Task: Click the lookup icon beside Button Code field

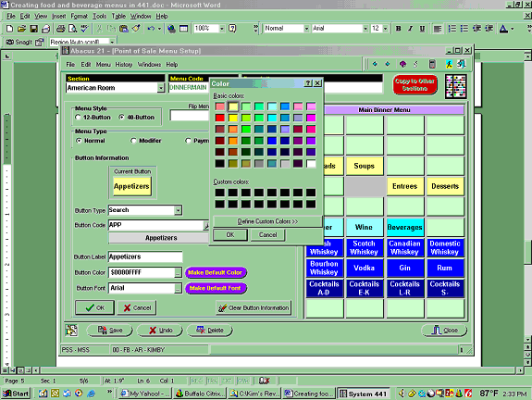Action: click(x=206, y=225)
